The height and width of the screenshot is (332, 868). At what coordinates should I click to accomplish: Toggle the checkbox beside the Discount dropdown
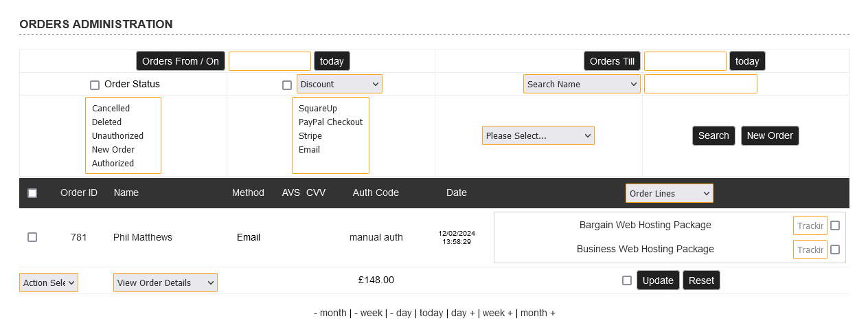click(x=287, y=85)
